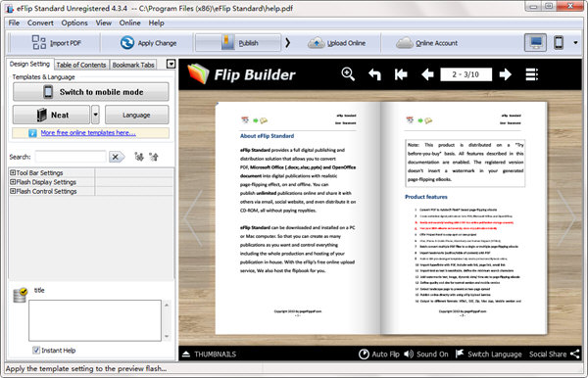Click the help box scroll up arrow

point(167,305)
